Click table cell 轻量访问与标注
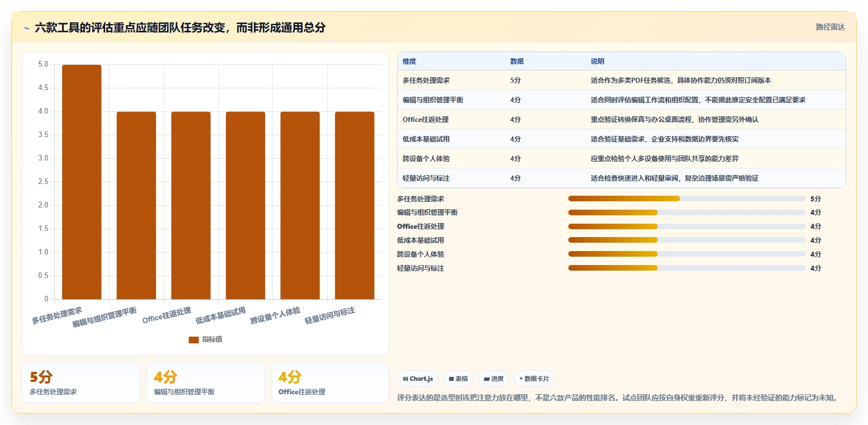Screen dimensions: 868x425 [x=426, y=178]
